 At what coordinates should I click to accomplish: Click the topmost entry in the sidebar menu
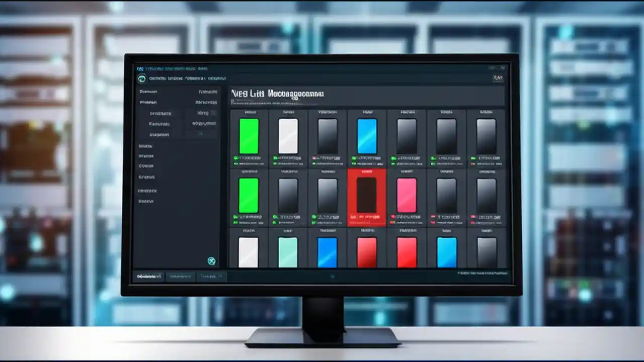tap(147, 92)
